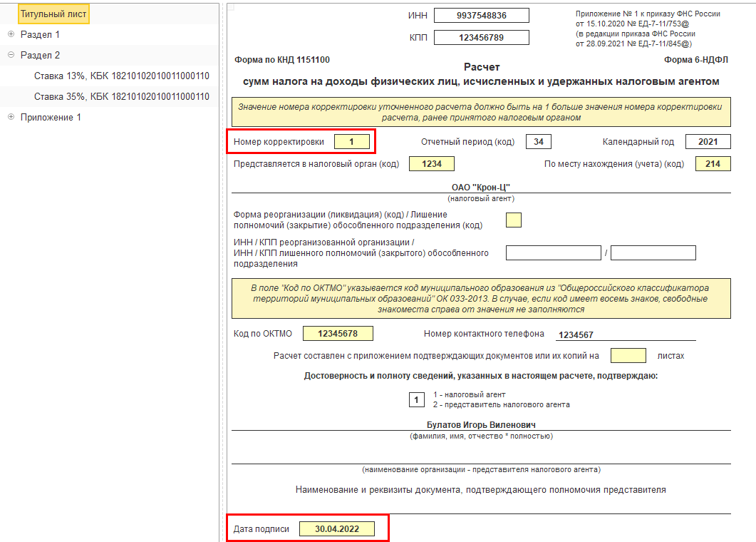Viewport: 756px width, 542px height.
Task: Select Титульный лист in the section tree
Action: point(53,14)
